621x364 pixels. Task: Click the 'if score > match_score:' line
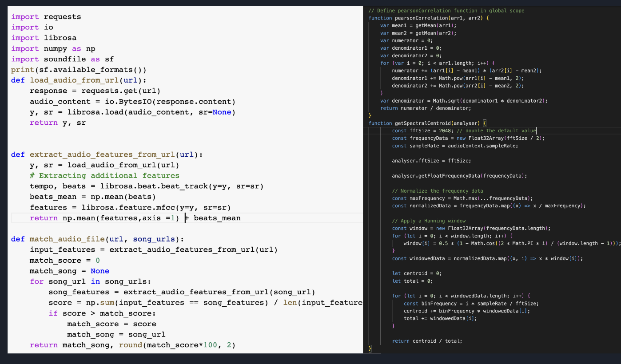[x=102, y=313]
